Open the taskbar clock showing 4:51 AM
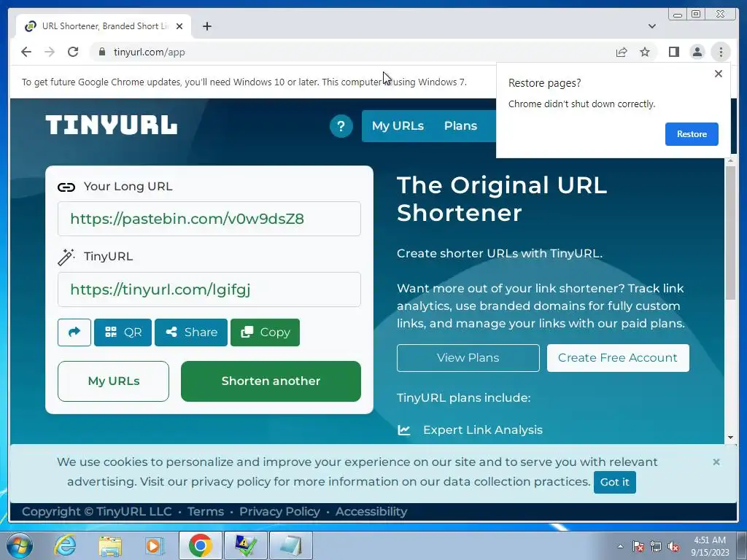This screenshot has height=560, width=747. point(710,546)
